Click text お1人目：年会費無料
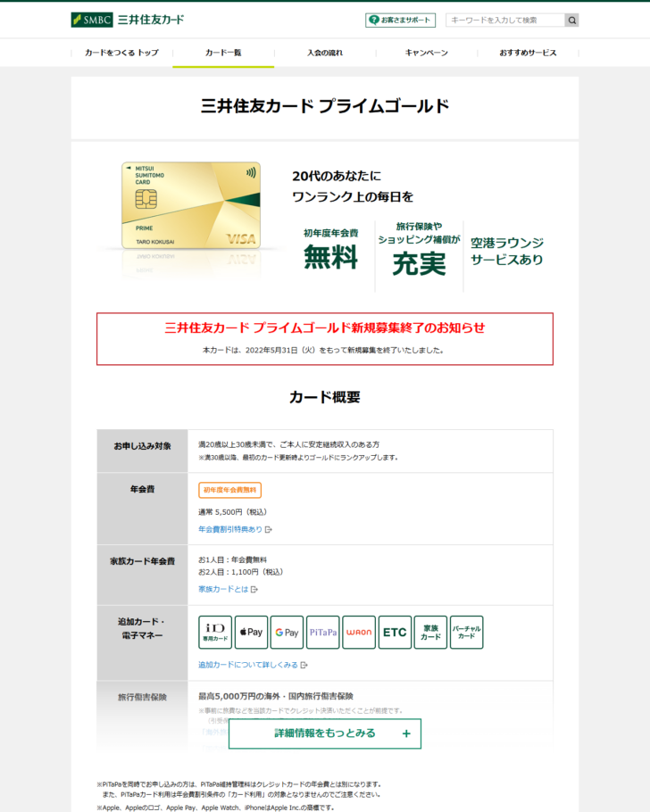 pyautogui.click(x=233, y=559)
